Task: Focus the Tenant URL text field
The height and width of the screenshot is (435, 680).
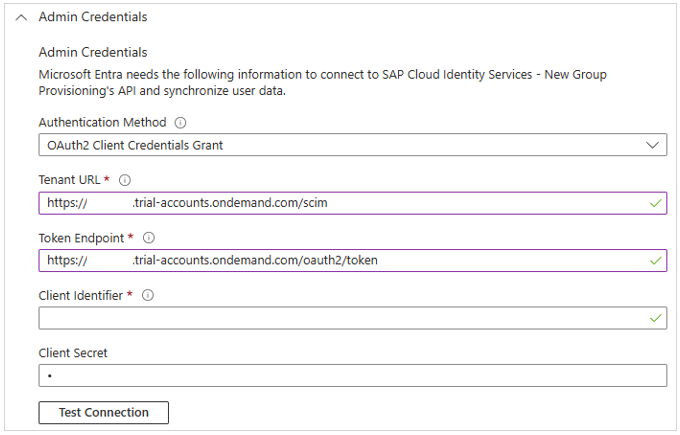Action: click(340, 203)
